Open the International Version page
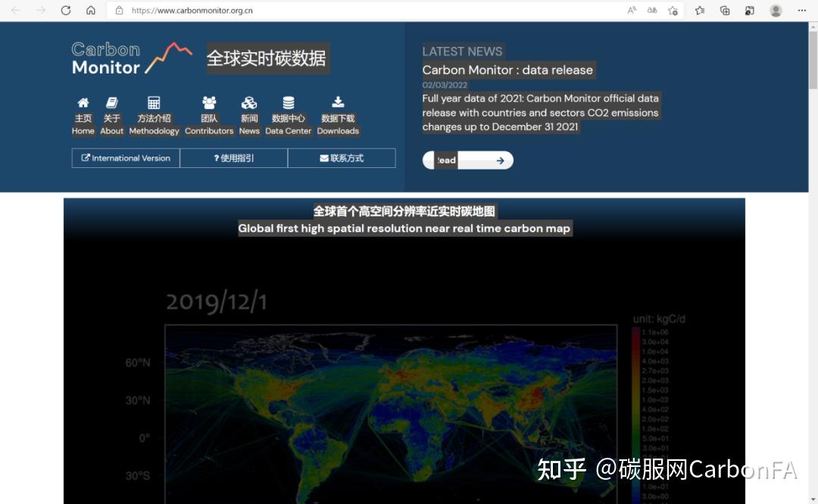The width and height of the screenshot is (818, 504). point(124,157)
